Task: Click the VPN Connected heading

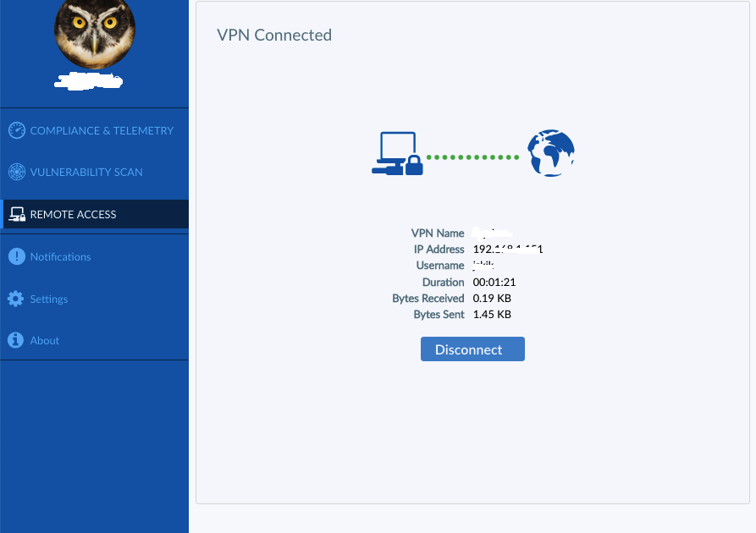Action: [x=274, y=35]
